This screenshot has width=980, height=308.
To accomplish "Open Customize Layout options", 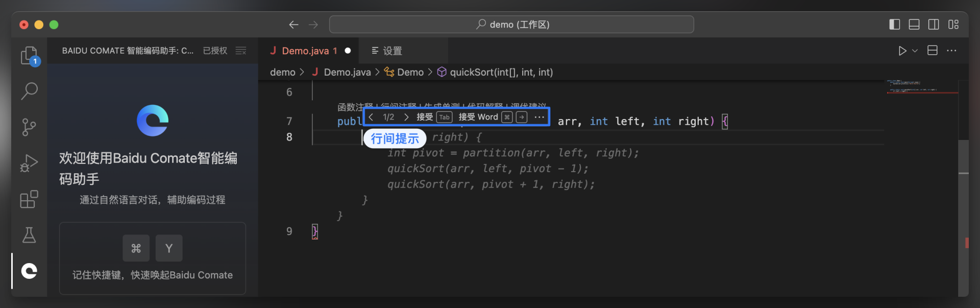I will pyautogui.click(x=953, y=25).
